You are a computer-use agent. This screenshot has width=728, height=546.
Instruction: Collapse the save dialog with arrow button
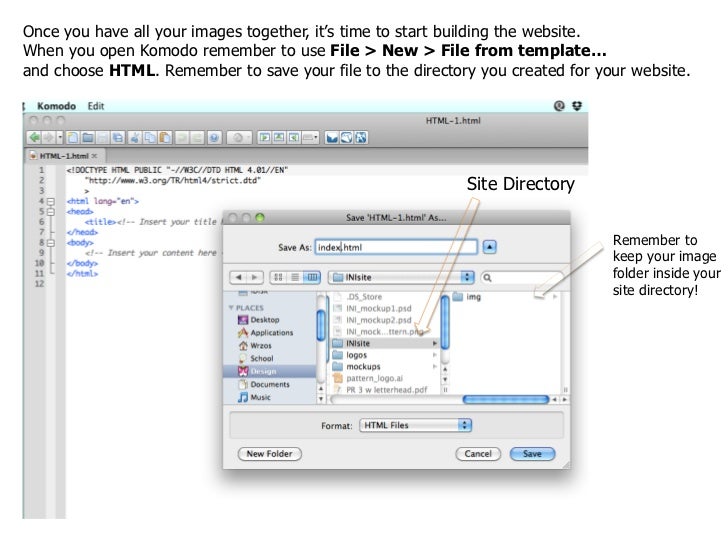[489, 247]
